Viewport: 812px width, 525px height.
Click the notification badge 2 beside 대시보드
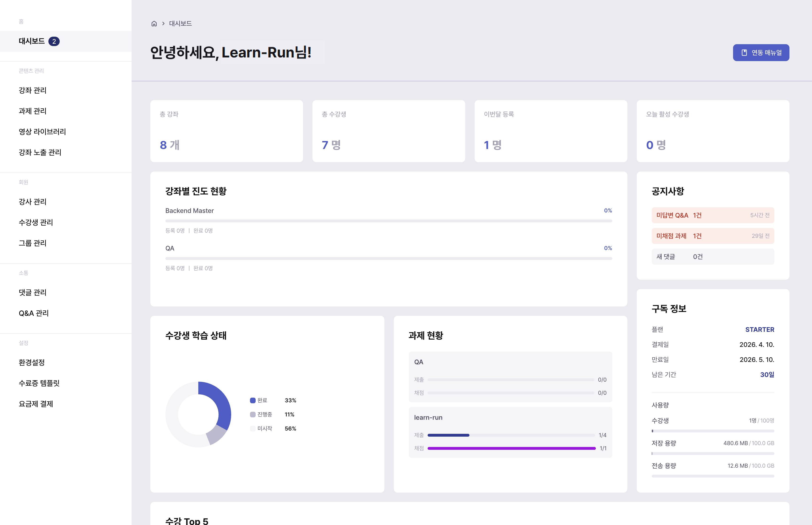[x=54, y=41]
